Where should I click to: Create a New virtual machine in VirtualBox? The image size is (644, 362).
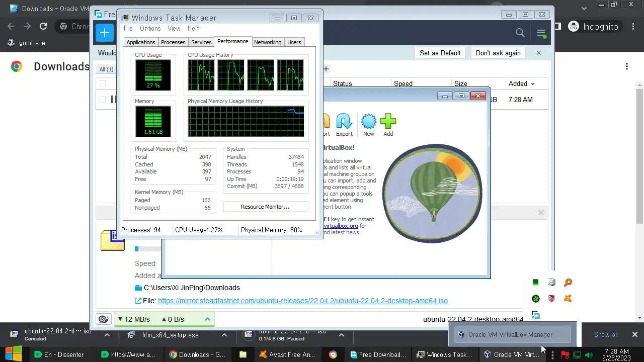tap(369, 125)
